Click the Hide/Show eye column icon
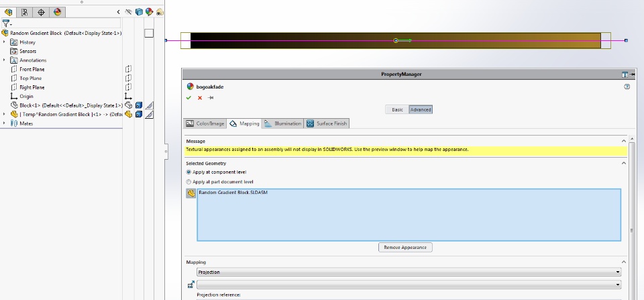The height and width of the screenshot is (300, 644). 129,12
